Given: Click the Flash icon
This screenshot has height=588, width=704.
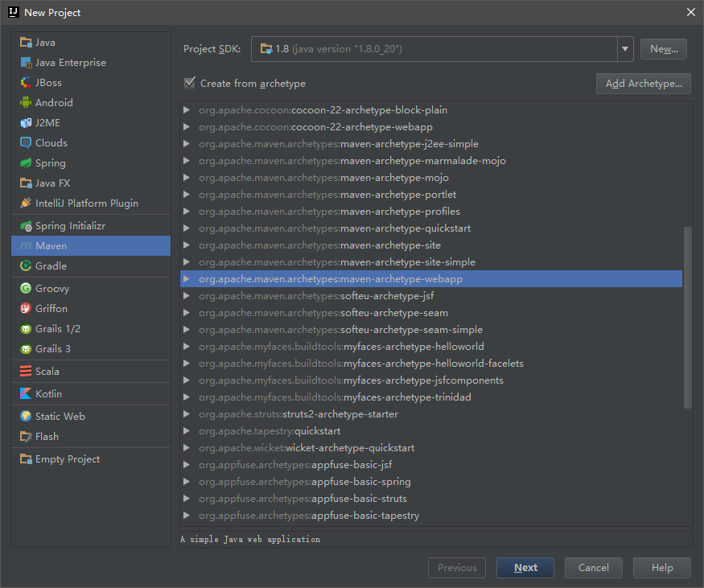Looking at the screenshot, I should 26,436.
